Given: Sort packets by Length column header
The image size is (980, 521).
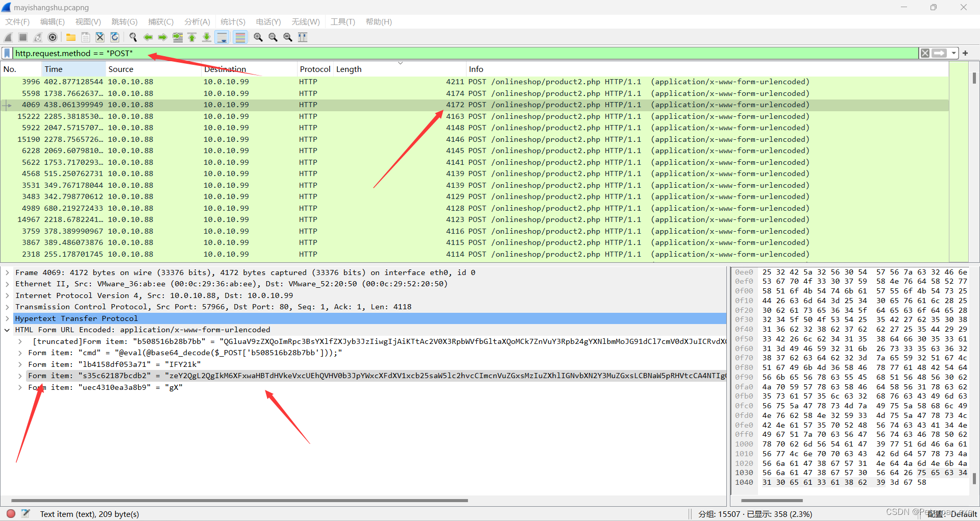Looking at the screenshot, I should coord(400,69).
